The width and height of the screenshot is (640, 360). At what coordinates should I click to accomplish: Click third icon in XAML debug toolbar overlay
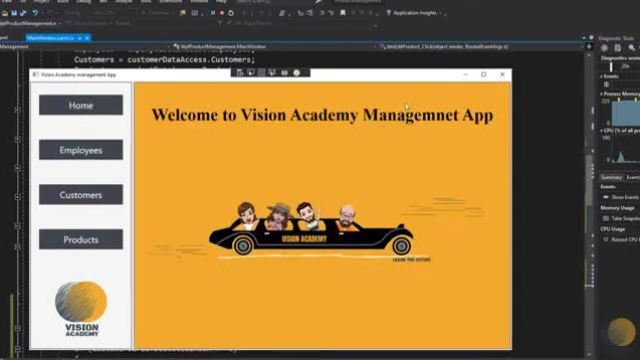coord(261,73)
